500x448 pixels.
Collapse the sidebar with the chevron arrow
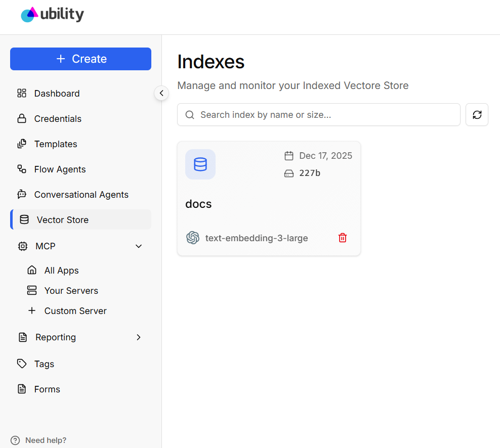pos(161,93)
